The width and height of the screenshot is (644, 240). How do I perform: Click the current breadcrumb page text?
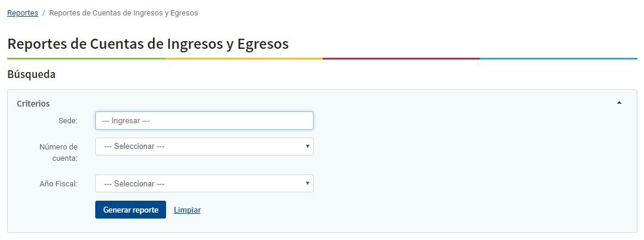coord(123,13)
